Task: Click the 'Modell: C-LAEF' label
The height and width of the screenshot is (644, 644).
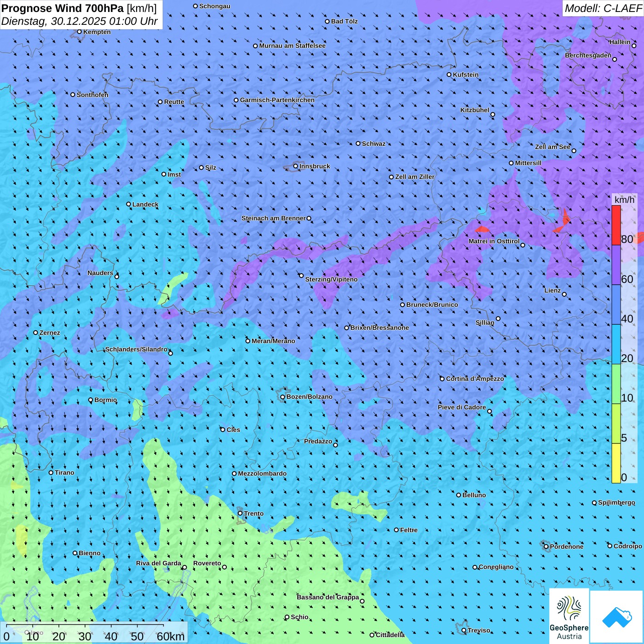Action: (603, 8)
